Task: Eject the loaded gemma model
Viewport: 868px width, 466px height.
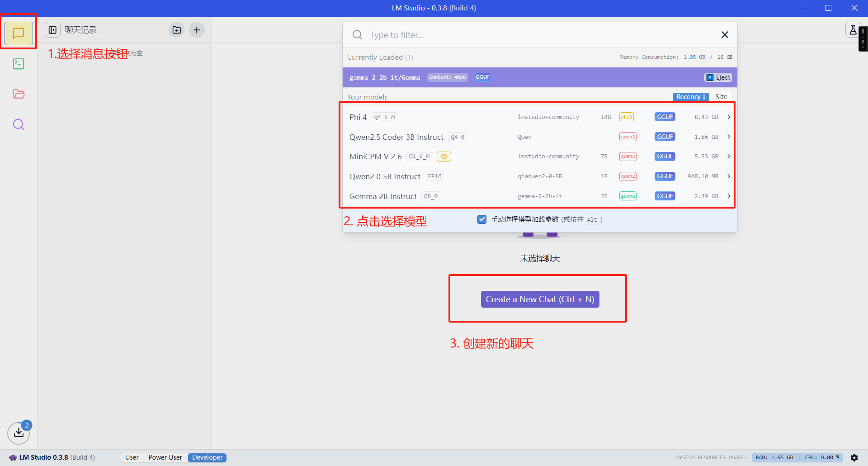Action: [718, 77]
